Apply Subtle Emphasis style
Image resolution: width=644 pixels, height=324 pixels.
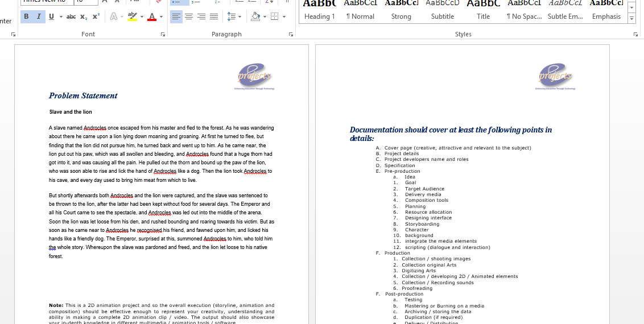(565, 11)
